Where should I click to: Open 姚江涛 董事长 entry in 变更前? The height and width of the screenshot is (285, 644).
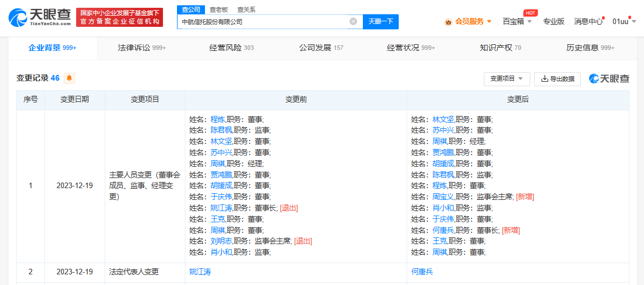click(221, 208)
